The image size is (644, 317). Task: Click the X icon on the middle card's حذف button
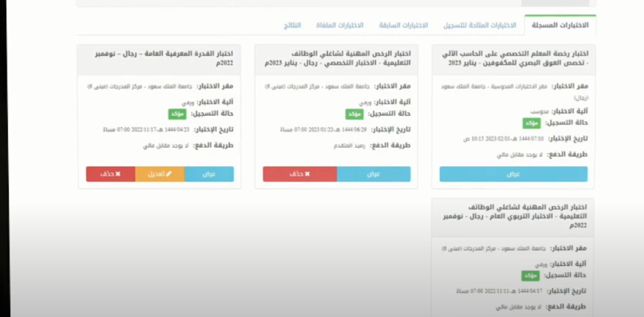tap(307, 174)
